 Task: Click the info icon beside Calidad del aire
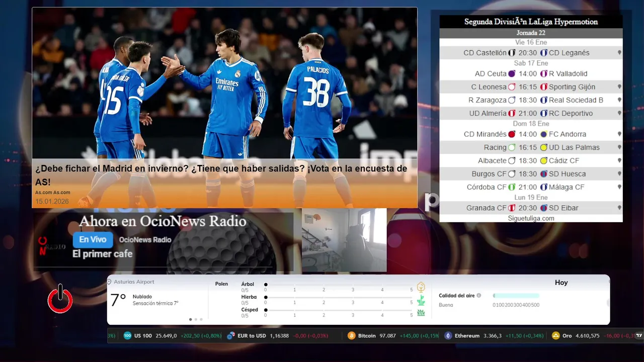click(x=479, y=296)
